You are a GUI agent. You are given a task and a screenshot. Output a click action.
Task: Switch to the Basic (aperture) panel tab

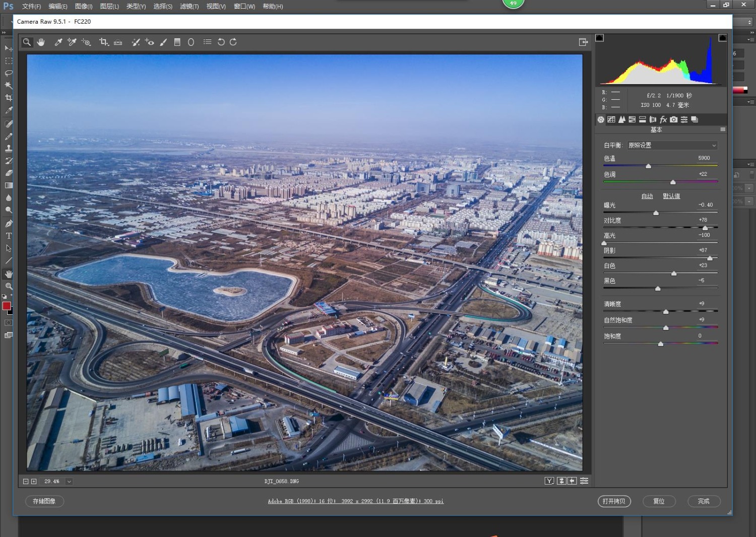(x=601, y=119)
